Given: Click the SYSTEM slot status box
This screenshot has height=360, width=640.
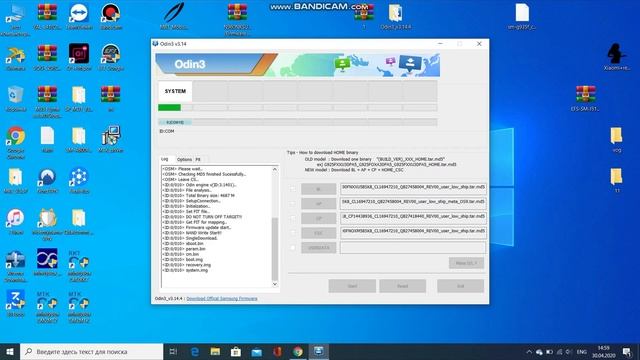Looking at the screenshot, I should point(175,91).
